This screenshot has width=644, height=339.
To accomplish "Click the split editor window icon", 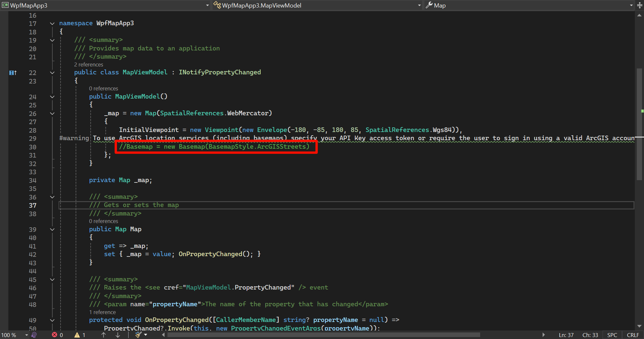I will tap(640, 5).
